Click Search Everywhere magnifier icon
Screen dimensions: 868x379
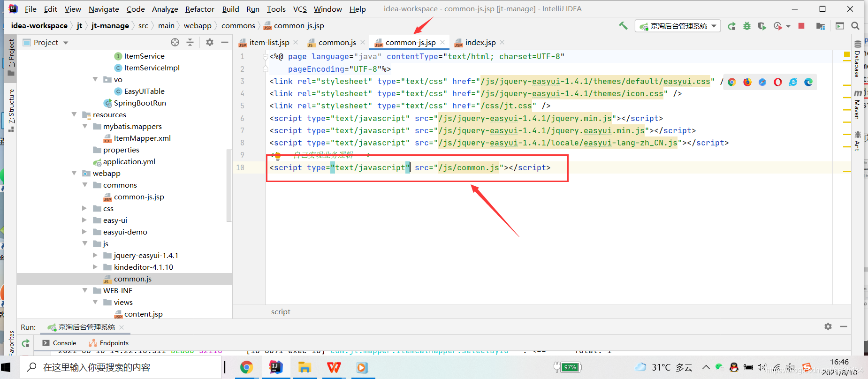(855, 26)
